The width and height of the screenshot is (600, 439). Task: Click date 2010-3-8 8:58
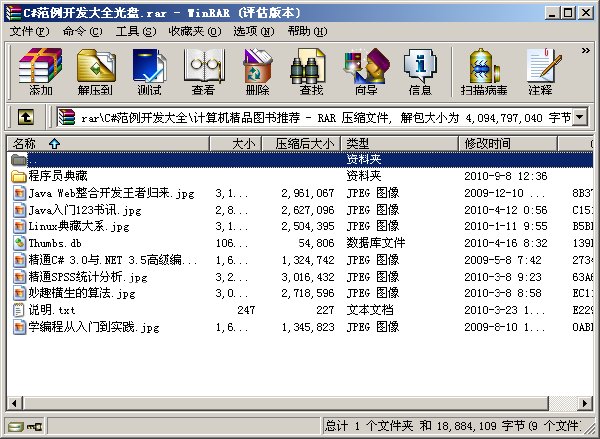[503, 293]
